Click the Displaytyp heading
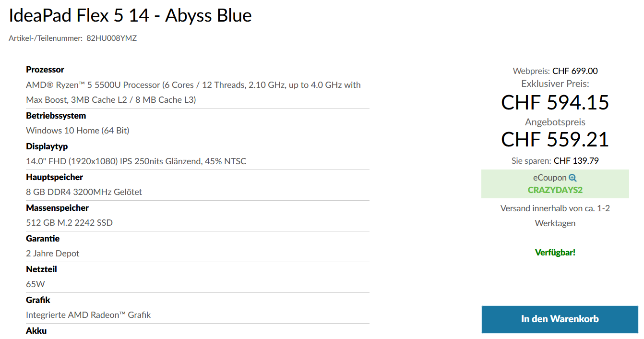 [47, 146]
